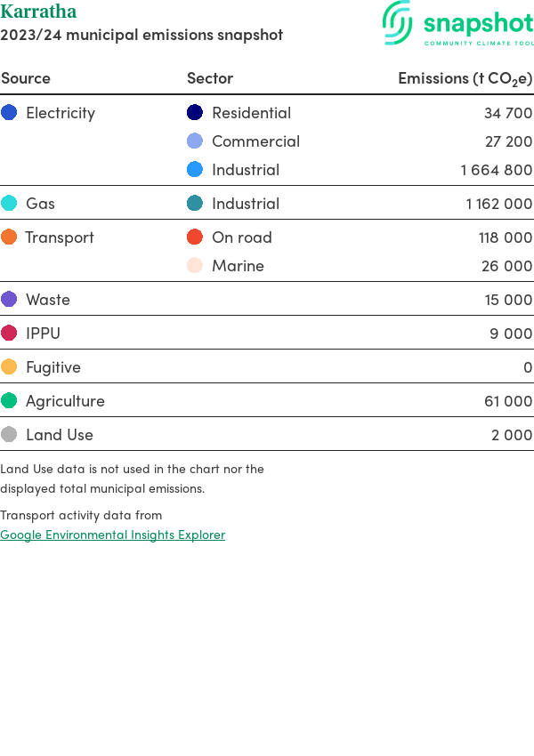Click the Land Use grey dot
Viewport: 534px width, 756px height.
point(9,435)
